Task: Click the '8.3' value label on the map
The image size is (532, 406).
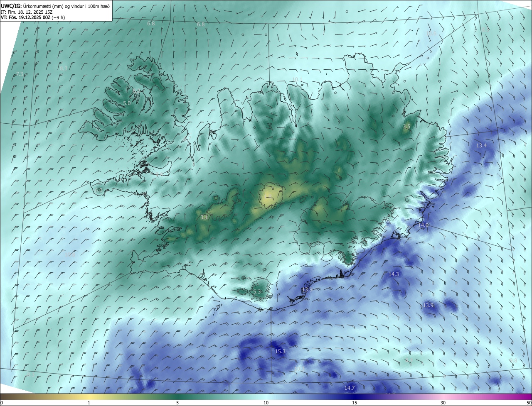Action: pos(64,68)
